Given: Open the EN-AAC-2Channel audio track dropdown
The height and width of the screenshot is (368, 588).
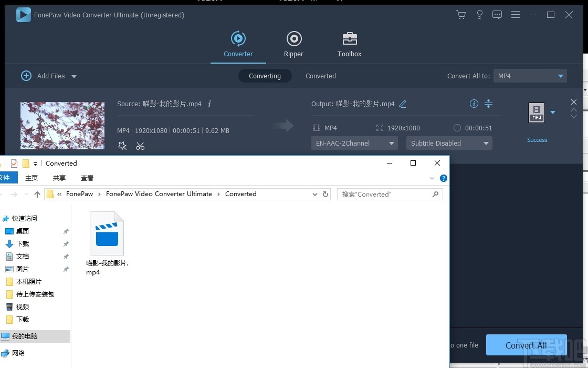Looking at the screenshot, I should (x=354, y=142).
